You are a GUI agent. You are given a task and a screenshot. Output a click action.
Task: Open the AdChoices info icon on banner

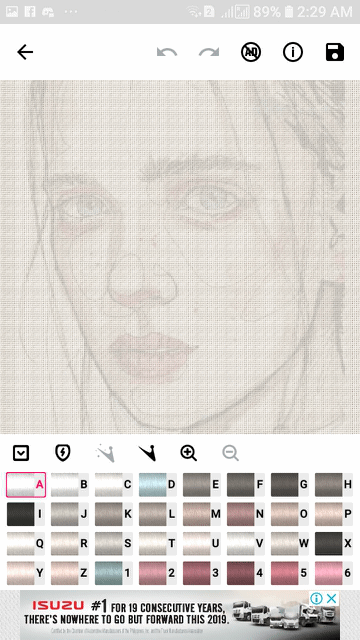(x=316, y=599)
